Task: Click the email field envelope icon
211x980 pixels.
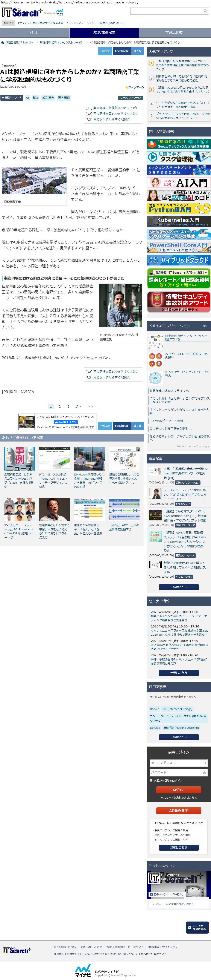Action: (x=204, y=763)
